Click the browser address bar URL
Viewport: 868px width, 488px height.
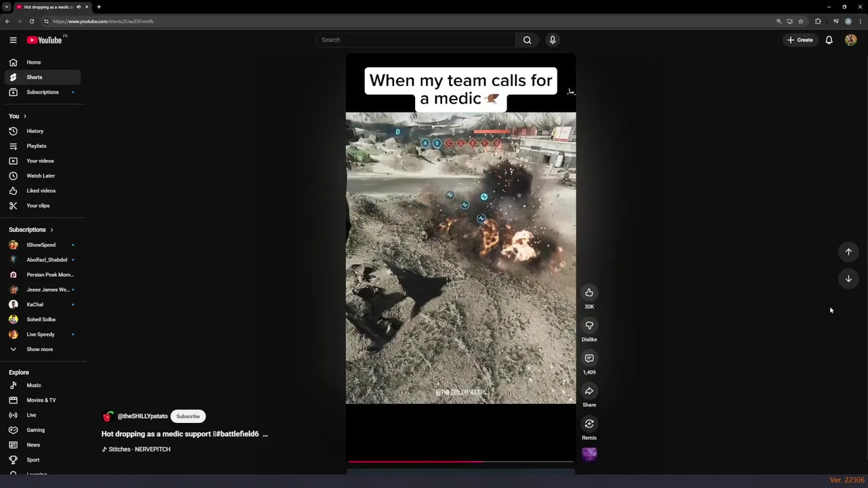point(103,21)
